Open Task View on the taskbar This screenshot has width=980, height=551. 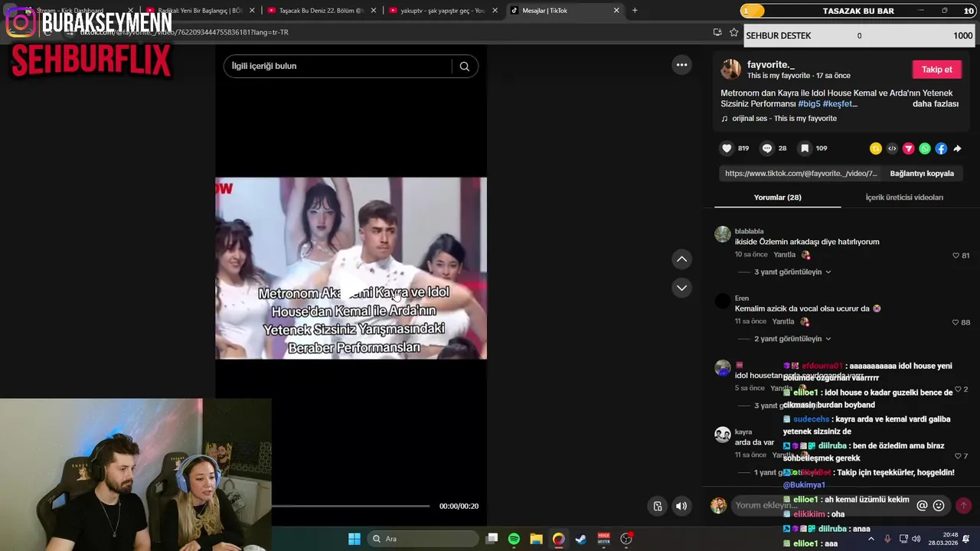click(x=492, y=539)
